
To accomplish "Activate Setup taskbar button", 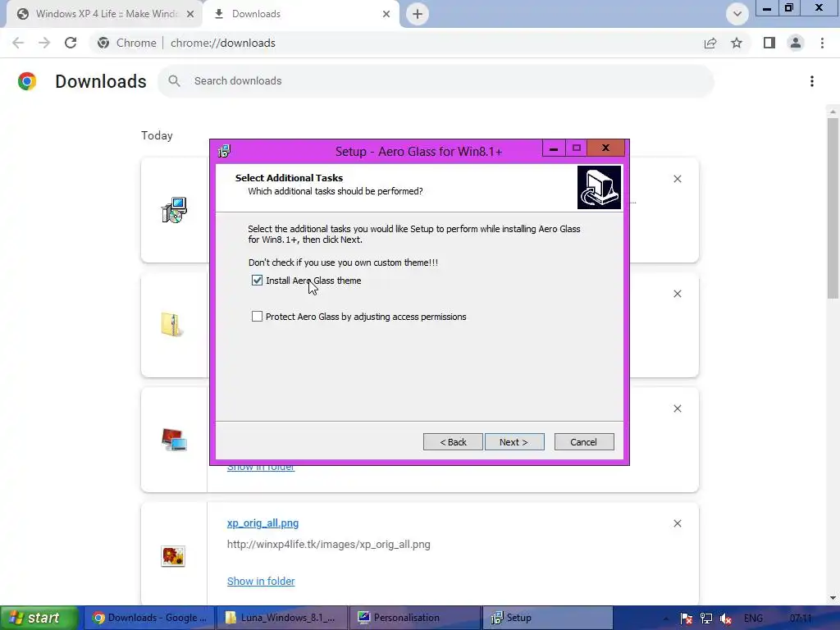I will 547,618.
